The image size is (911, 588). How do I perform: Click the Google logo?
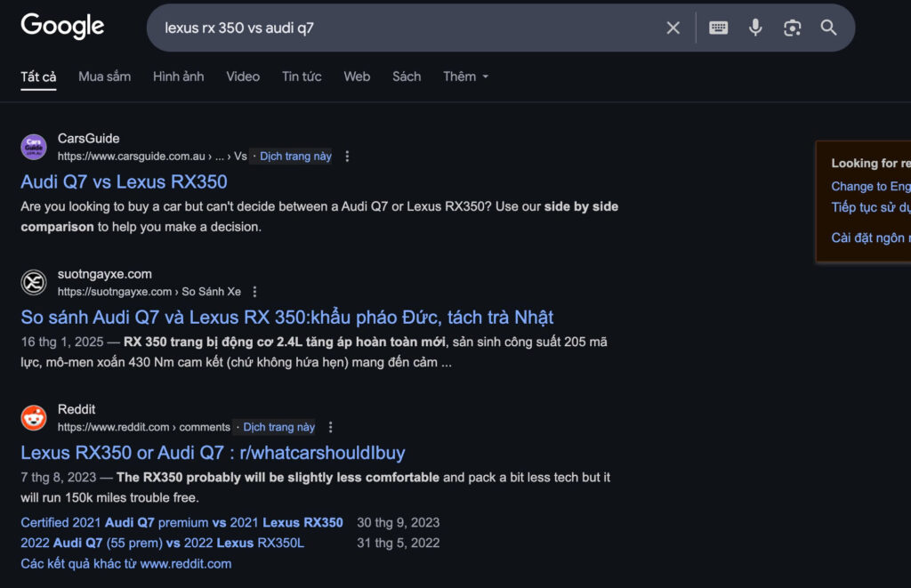tap(62, 26)
